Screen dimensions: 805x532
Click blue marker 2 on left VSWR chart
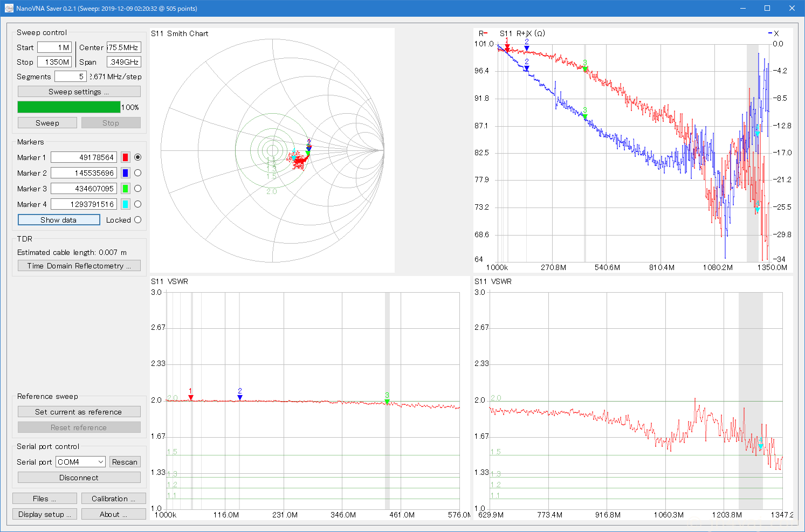coord(240,397)
